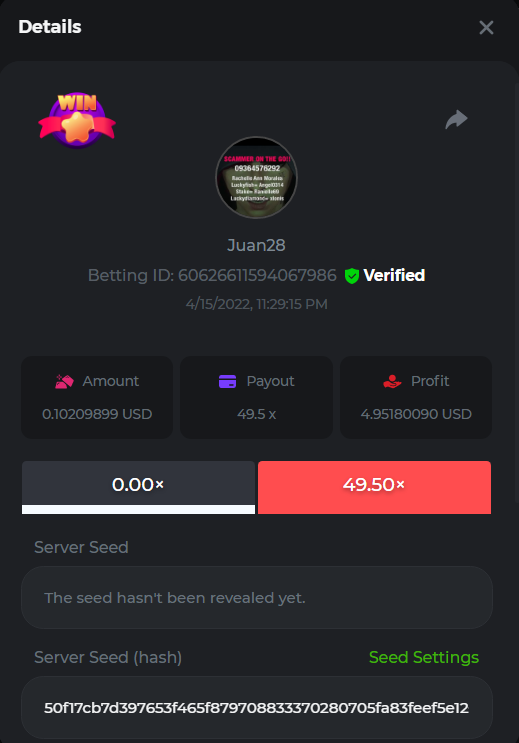Open Juan28's profile avatar

256,178
